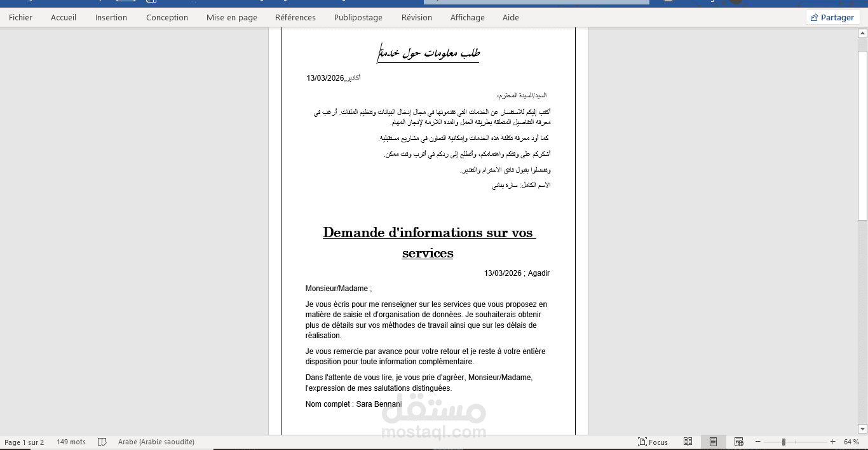The image size is (868, 450).
Task: Open the Affichage tab
Action: pos(468,17)
